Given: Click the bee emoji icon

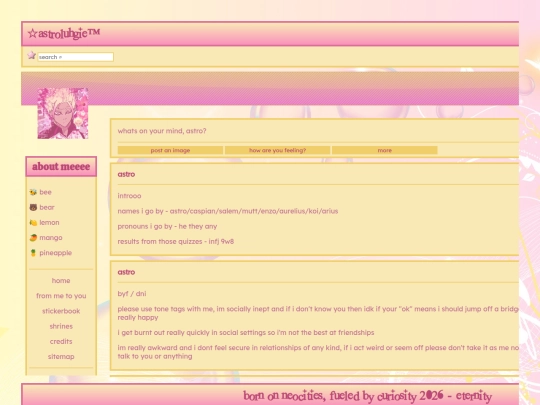Looking at the screenshot, I should (x=33, y=192).
